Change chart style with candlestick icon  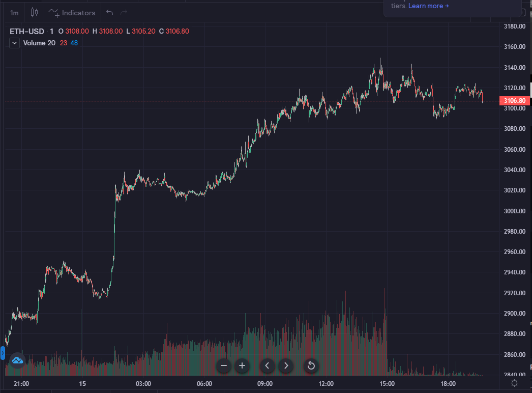34,13
